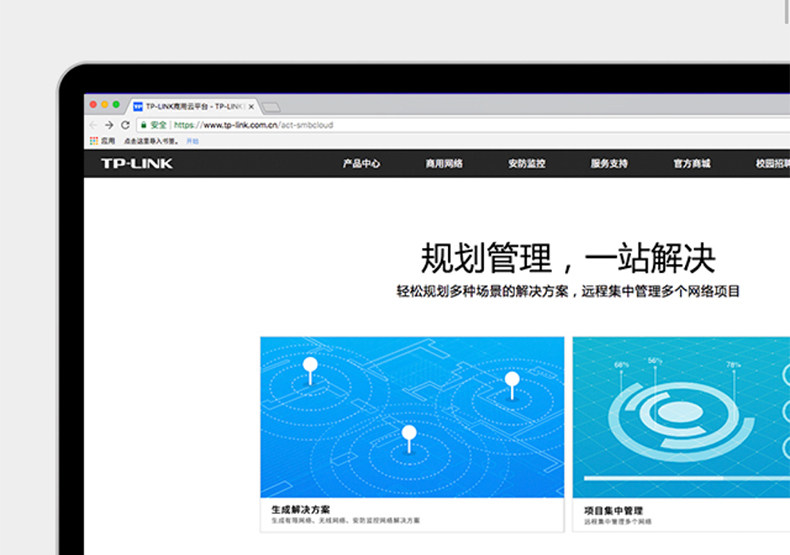Click the TP-LINK logo in header

(137, 164)
